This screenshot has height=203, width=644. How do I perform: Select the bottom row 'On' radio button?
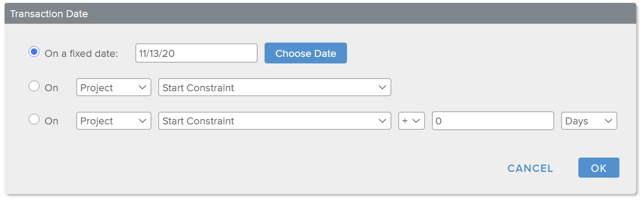[x=34, y=119]
